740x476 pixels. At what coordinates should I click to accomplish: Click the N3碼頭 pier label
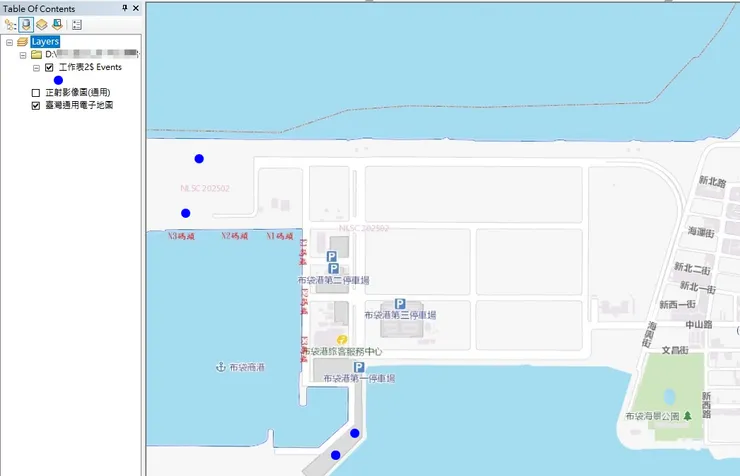pos(181,236)
